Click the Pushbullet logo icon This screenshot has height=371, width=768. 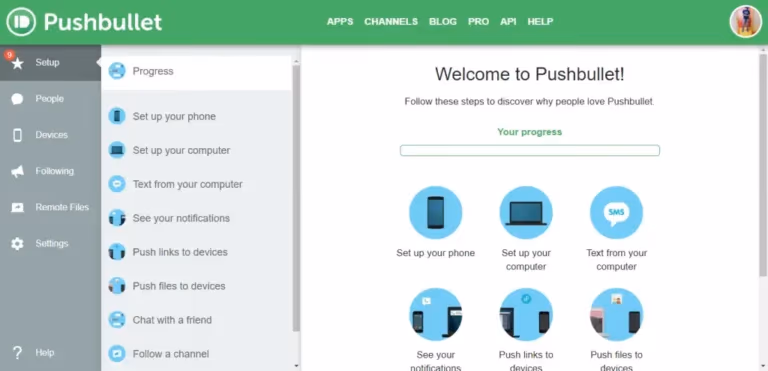pos(21,22)
